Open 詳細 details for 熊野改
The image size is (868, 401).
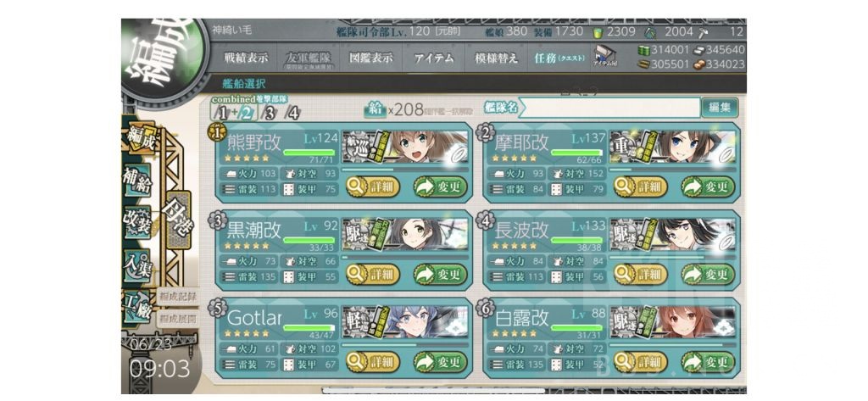point(373,187)
